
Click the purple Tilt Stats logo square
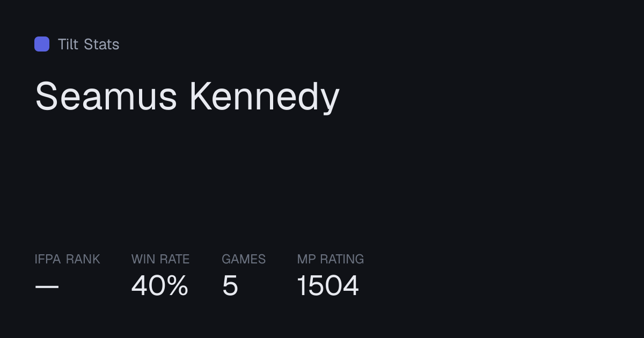click(x=42, y=44)
